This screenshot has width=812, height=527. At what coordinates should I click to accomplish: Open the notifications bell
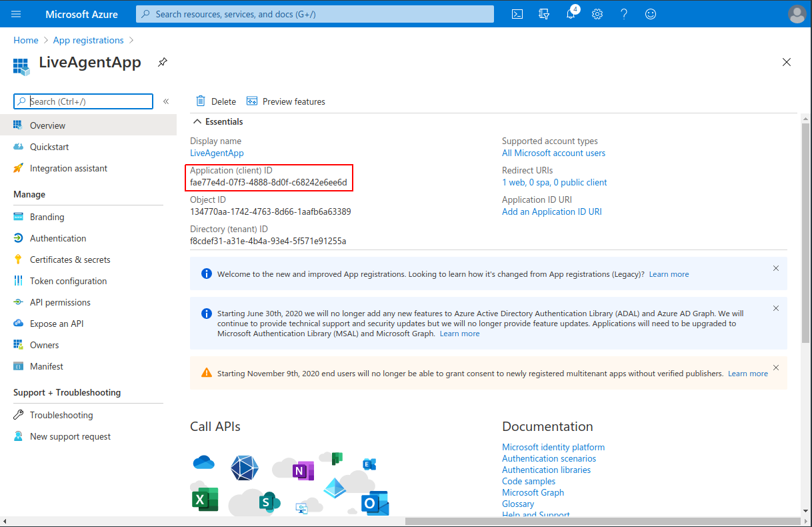pyautogui.click(x=571, y=14)
